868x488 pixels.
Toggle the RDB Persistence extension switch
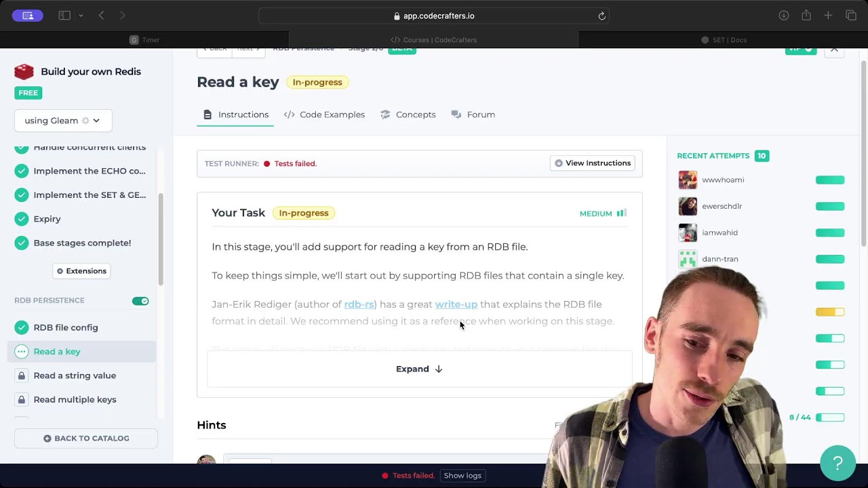coord(140,301)
